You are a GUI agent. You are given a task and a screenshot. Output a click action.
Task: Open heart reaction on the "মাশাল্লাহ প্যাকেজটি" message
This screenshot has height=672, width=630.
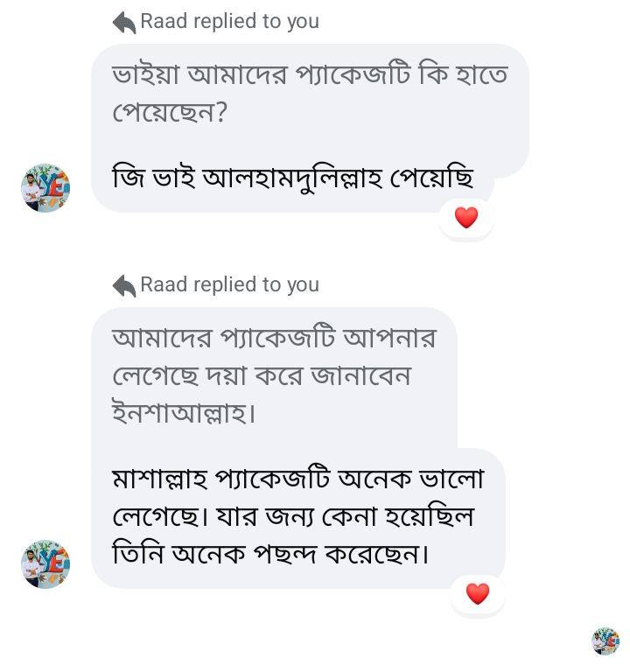coord(477,594)
